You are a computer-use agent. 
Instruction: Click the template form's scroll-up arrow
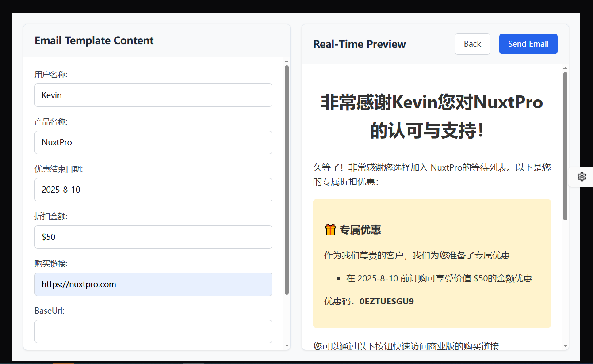click(x=287, y=61)
